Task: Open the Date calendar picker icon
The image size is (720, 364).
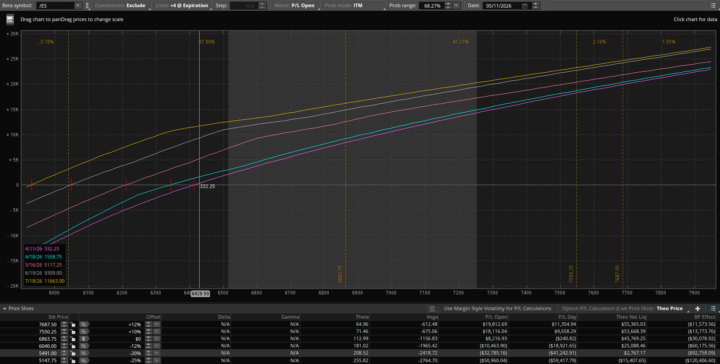Action: 525,6
